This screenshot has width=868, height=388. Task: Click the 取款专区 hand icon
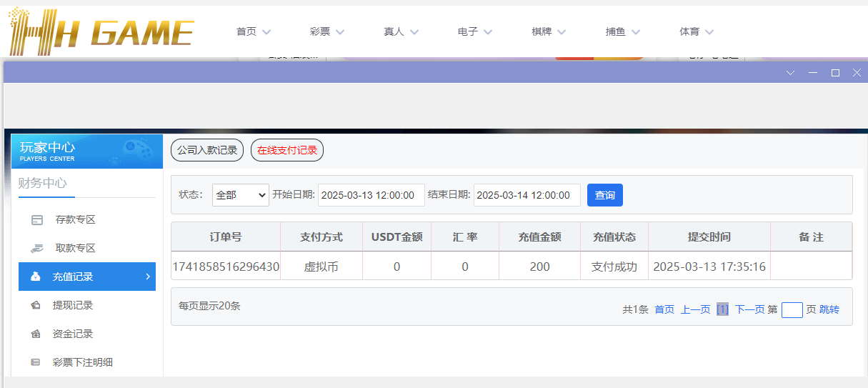point(37,249)
